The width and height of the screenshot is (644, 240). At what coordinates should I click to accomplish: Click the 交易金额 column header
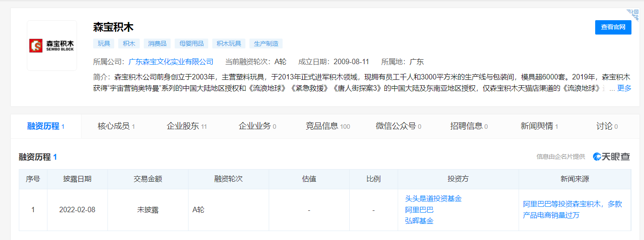[x=148, y=179]
